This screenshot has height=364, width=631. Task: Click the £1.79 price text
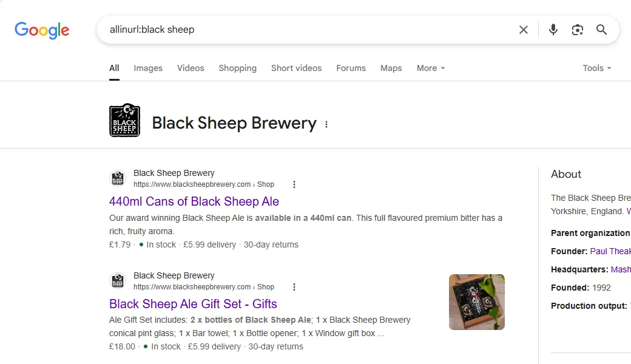tap(120, 244)
